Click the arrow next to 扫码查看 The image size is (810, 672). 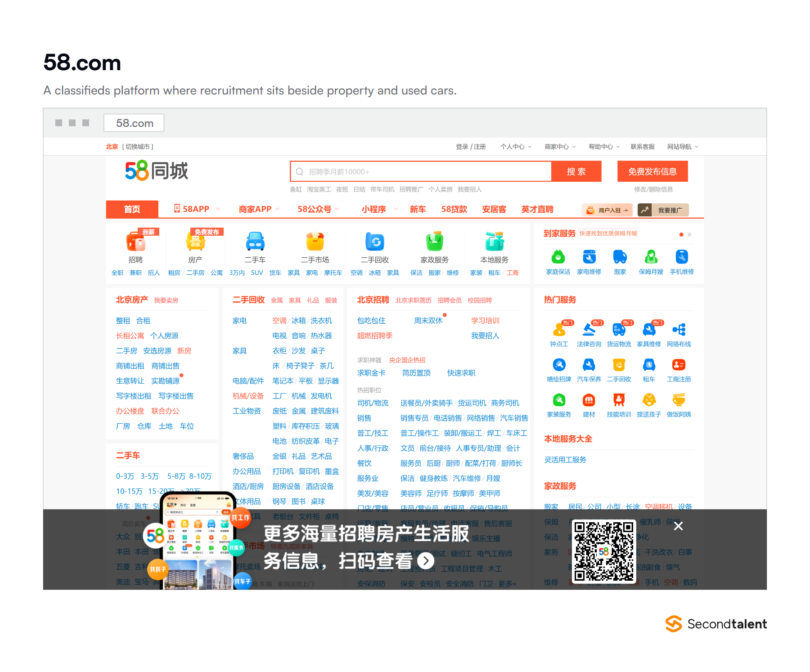pyautogui.click(x=426, y=561)
